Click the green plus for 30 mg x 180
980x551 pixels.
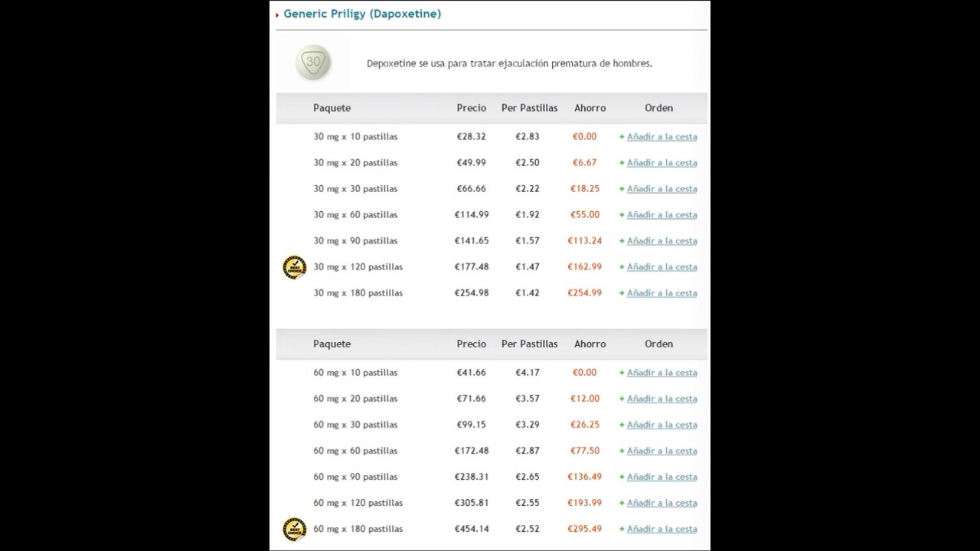[x=622, y=293]
